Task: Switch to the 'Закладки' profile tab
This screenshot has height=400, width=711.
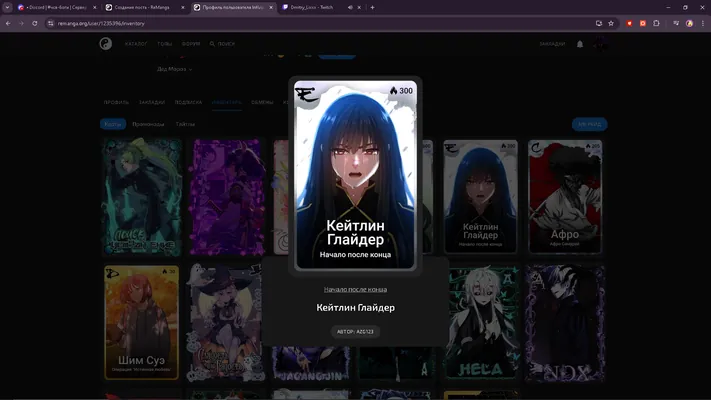Action: 152,102
